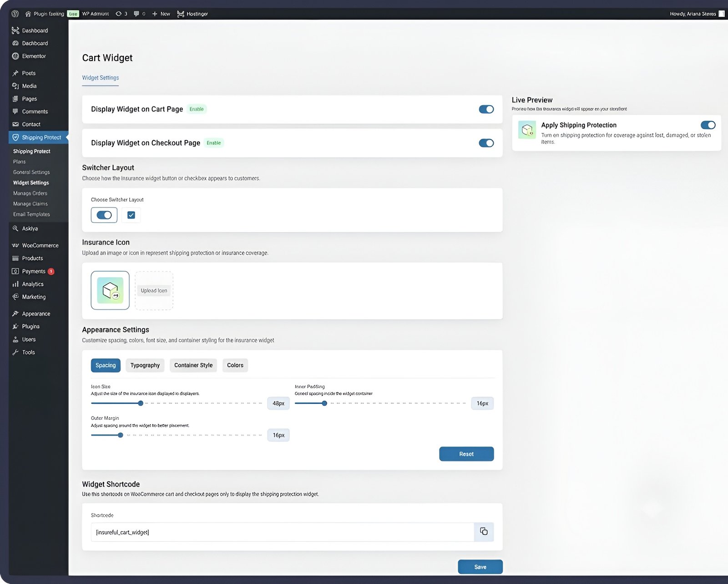
Task: Open General Settings submenu item
Action: tap(31, 172)
